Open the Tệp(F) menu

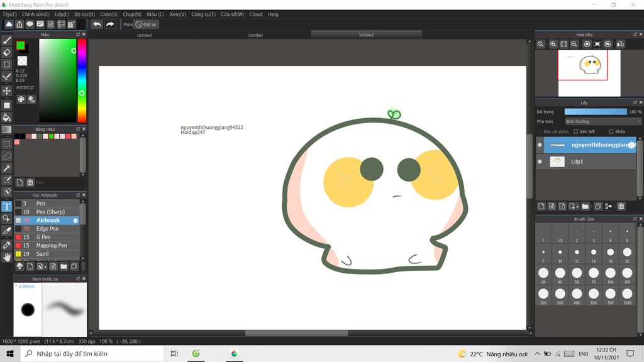9,14
